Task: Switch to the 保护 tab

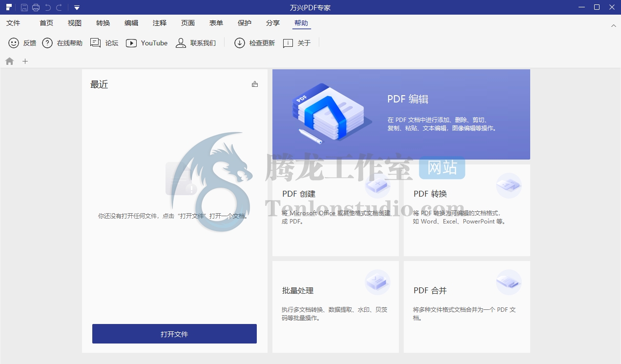Action: click(x=245, y=23)
